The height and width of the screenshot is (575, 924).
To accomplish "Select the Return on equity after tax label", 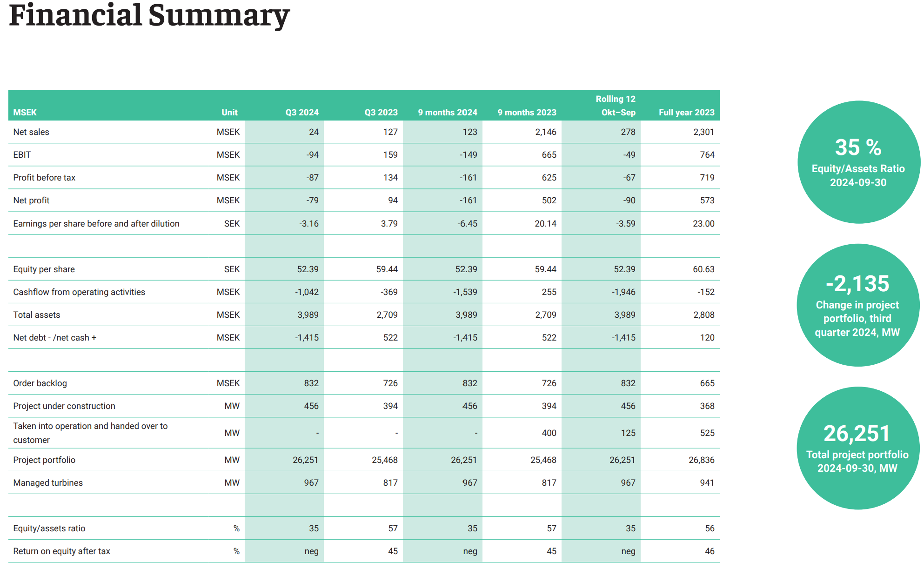I will 61,551.
